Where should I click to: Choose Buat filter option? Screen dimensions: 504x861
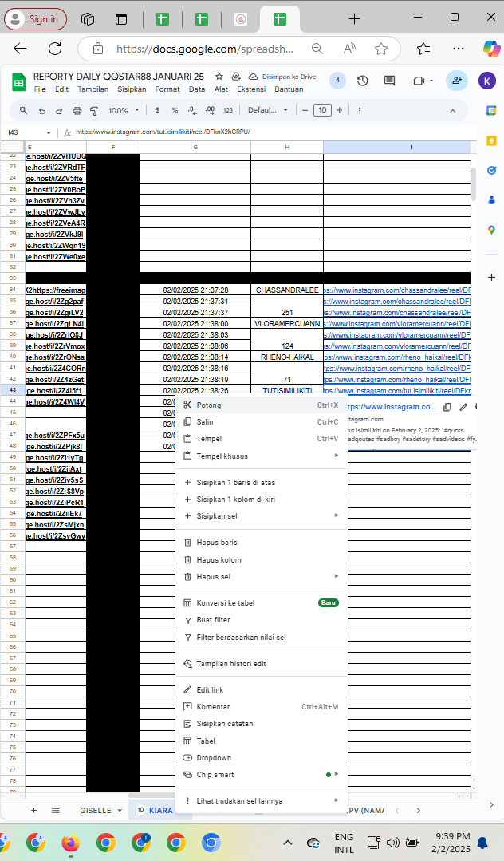coord(262,620)
